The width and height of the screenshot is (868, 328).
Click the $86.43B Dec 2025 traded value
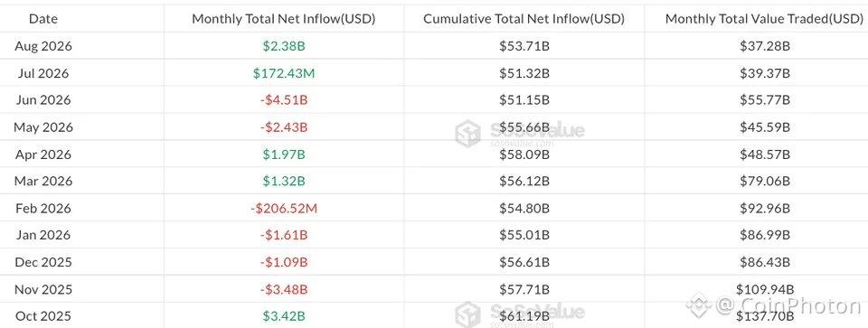click(x=764, y=262)
